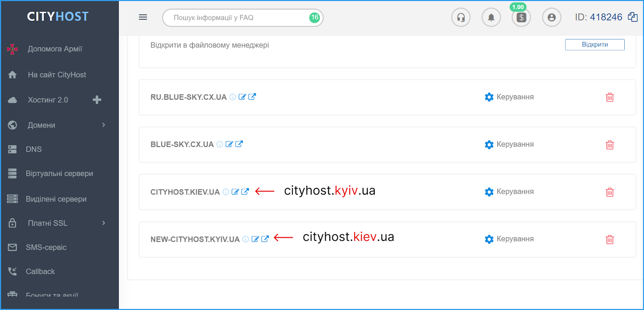Open Платні SSL menu item

coord(47,223)
